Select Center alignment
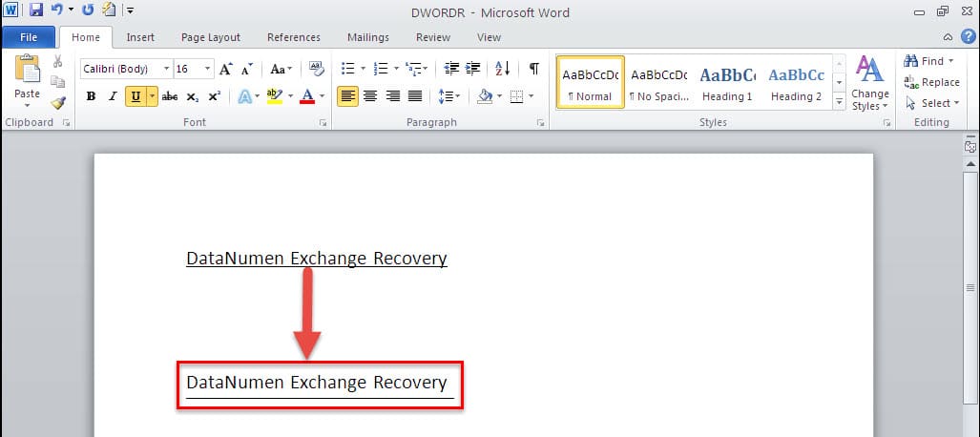Image resolution: width=980 pixels, height=437 pixels. point(370,96)
